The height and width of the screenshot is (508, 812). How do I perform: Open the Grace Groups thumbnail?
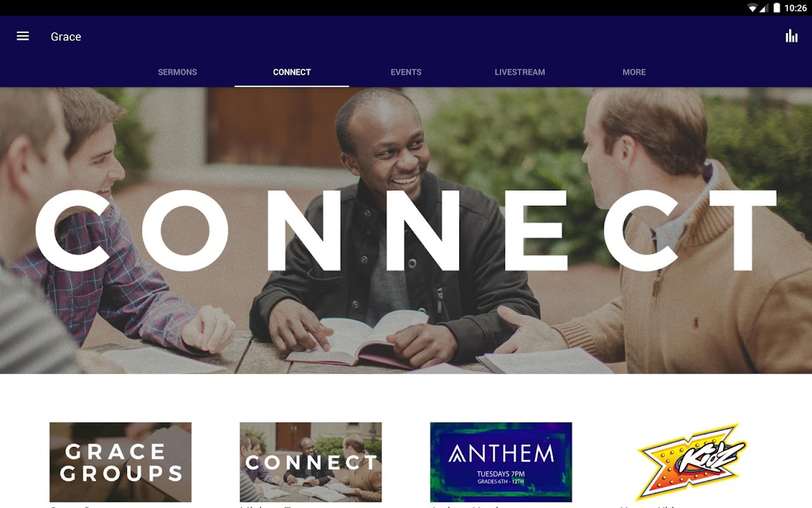click(x=121, y=462)
